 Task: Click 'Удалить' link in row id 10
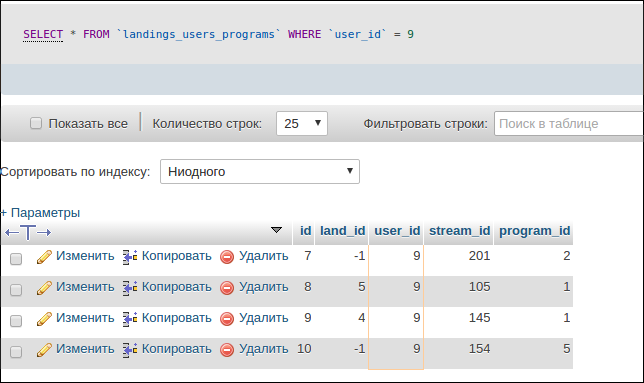[264, 349]
